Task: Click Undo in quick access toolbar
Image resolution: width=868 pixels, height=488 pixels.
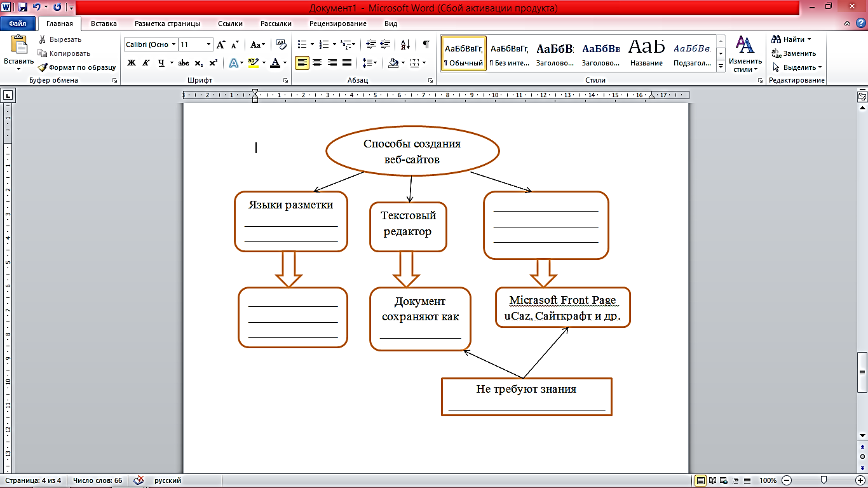Action: [37, 8]
